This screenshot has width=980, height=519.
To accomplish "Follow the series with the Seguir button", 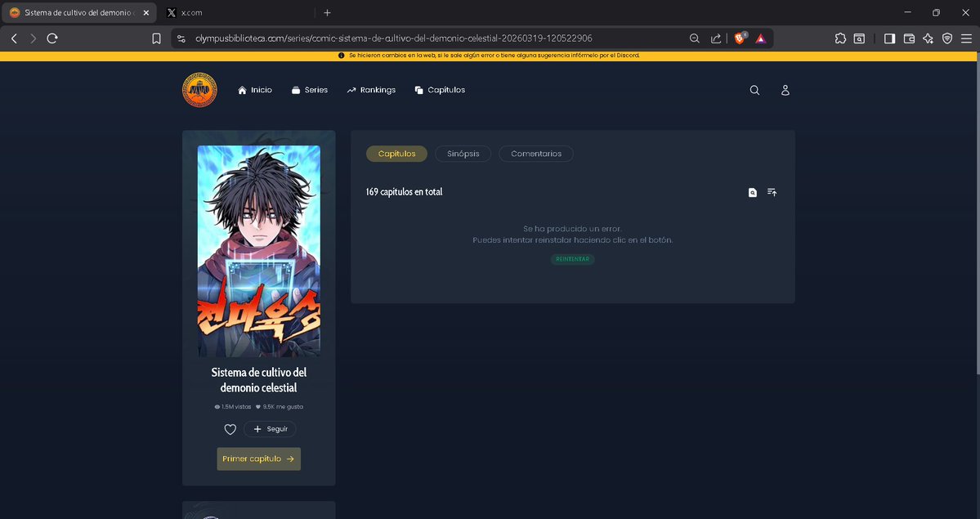I will click(x=270, y=429).
